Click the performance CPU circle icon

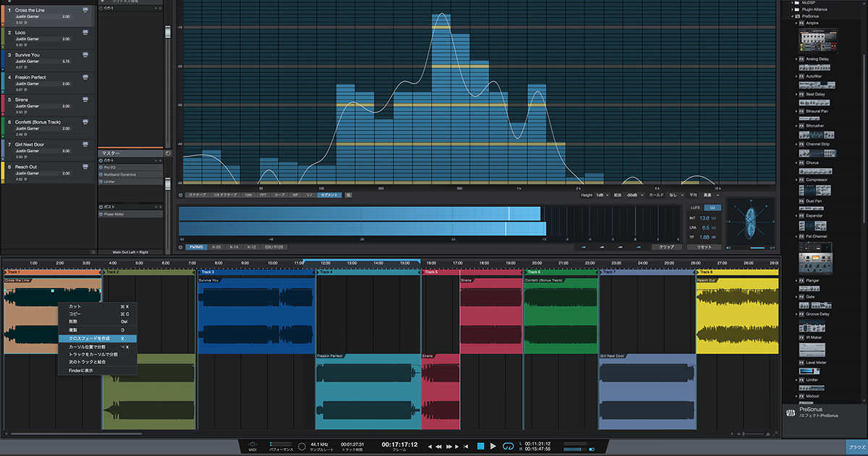click(x=301, y=446)
